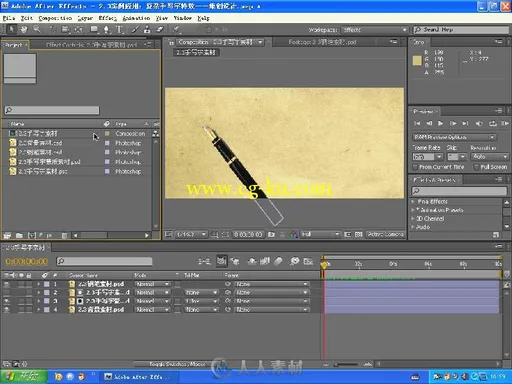Open magnification ratio popup in viewer
Viewport: 512px width, 384px height.
click(191, 234)
